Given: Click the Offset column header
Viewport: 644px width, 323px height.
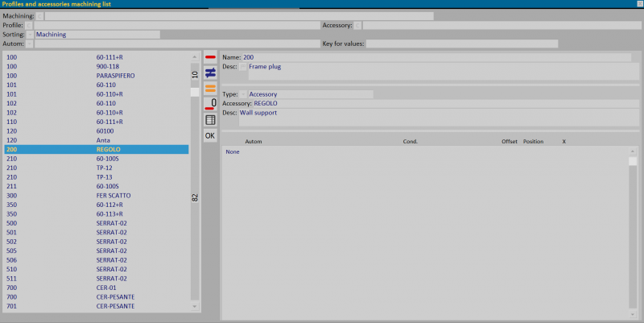Looking at the screenshot, I should coord(510,142).
